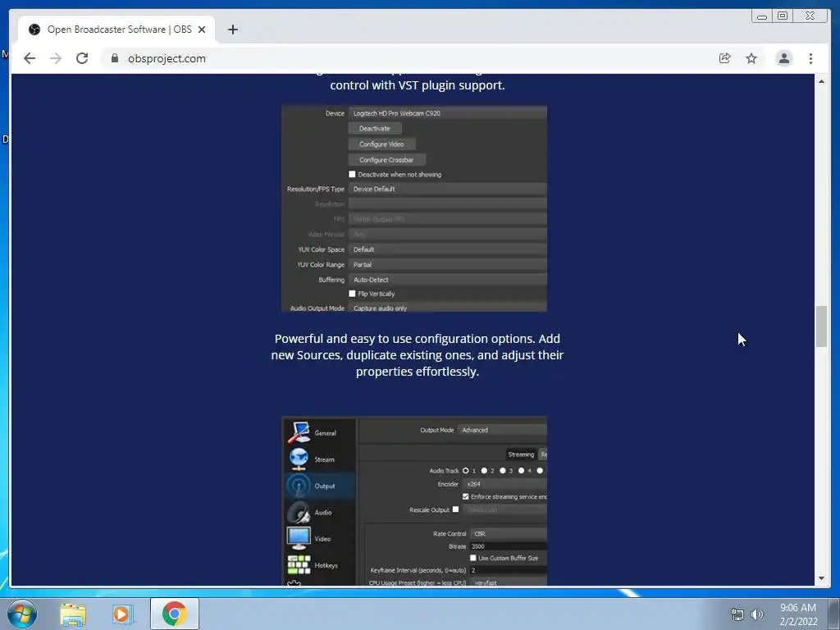
Task: Select the Video settings icon in OBS image
Action: coord(299,538)
